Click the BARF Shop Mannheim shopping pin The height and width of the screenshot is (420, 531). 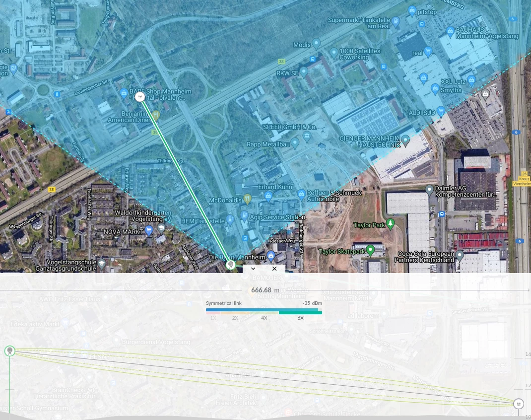tap(124, 92)
